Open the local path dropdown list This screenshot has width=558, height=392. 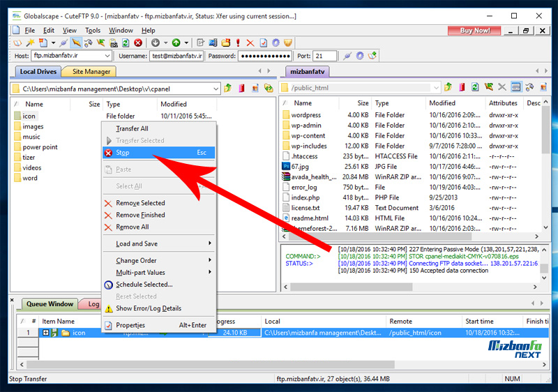pyautogui.click(x=216, y=89)
